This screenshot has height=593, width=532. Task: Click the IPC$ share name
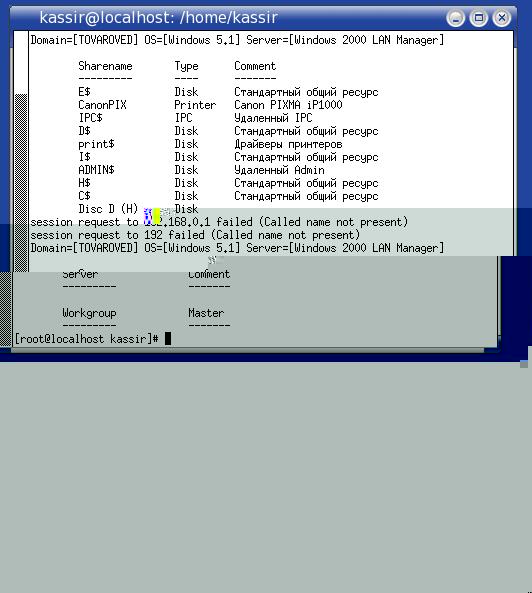(90, 118)
